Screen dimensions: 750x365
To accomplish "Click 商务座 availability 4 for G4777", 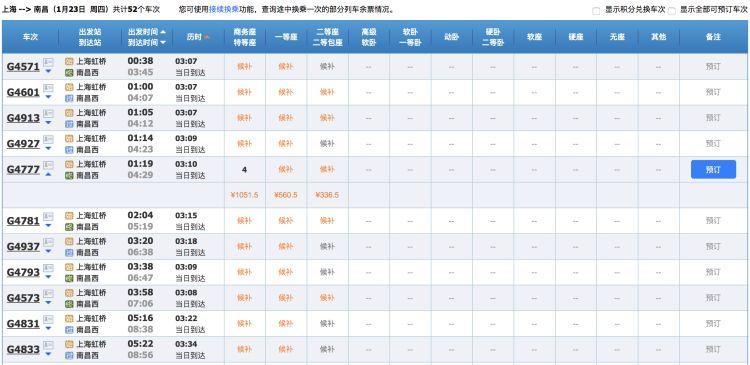I will pos(244,169).
